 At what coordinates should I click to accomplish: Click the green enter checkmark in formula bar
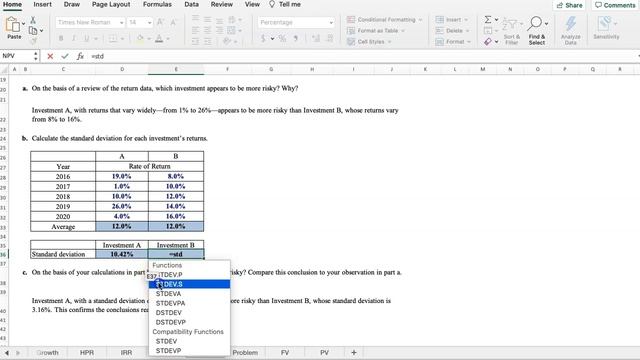tap(65, 56)
